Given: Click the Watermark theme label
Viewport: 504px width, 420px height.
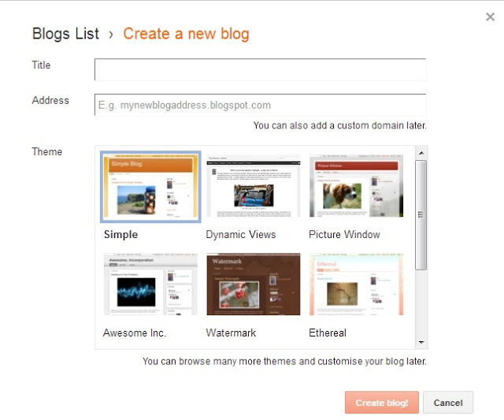Looking at the screenshot, I should [231, 333].
